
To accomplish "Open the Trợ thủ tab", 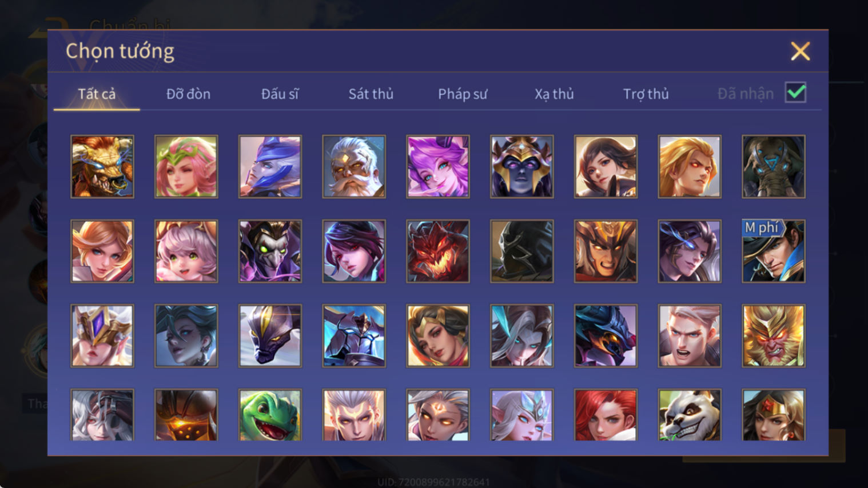I will click(646, 94).
